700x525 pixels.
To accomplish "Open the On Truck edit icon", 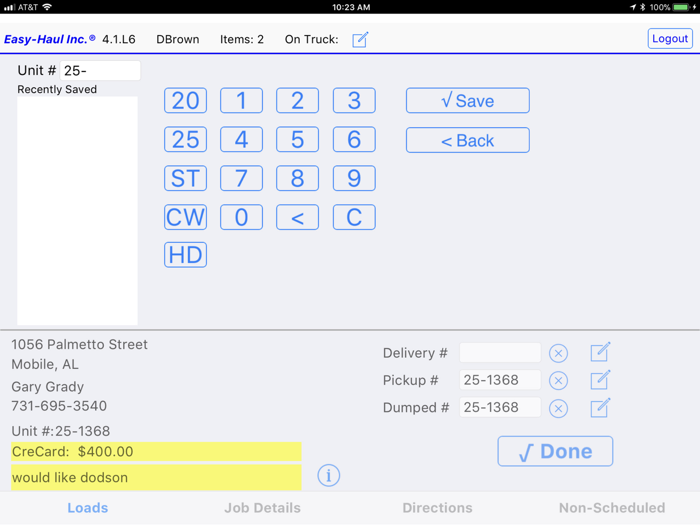I will 360,39.
